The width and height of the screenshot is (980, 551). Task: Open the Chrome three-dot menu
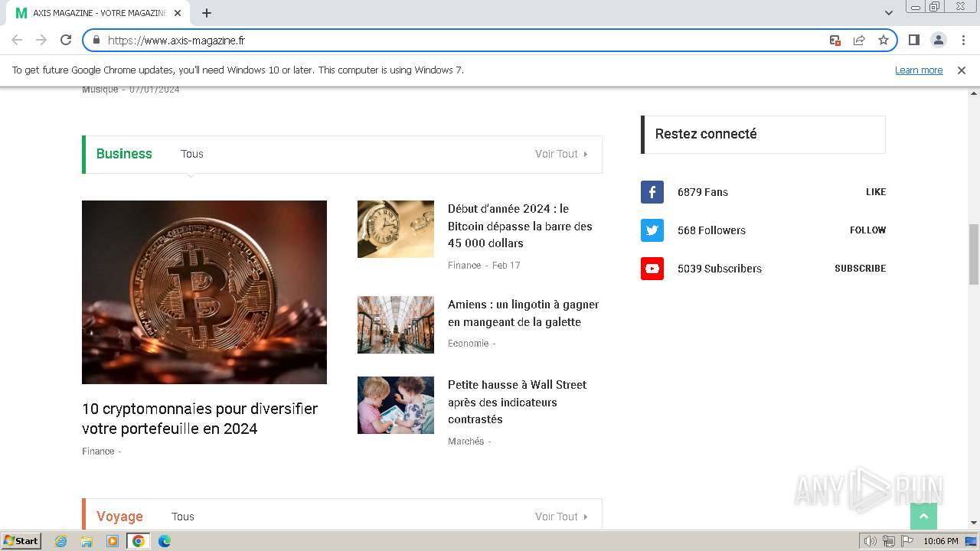click(x=963, y=40)
